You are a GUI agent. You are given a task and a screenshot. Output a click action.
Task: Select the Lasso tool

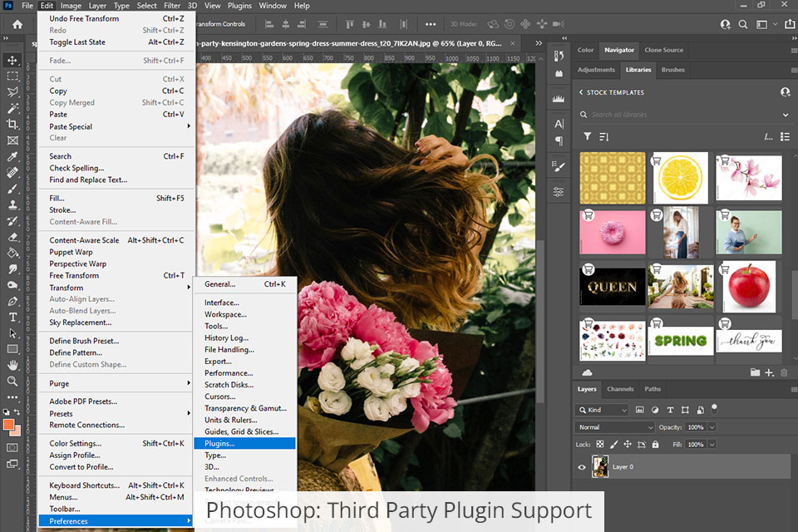click(12, 92)
